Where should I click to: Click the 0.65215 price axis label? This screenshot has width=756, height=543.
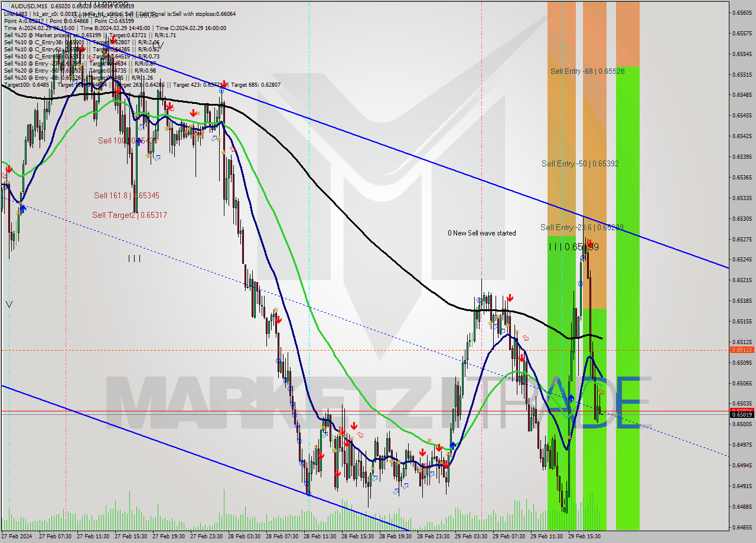pos(742,280)
